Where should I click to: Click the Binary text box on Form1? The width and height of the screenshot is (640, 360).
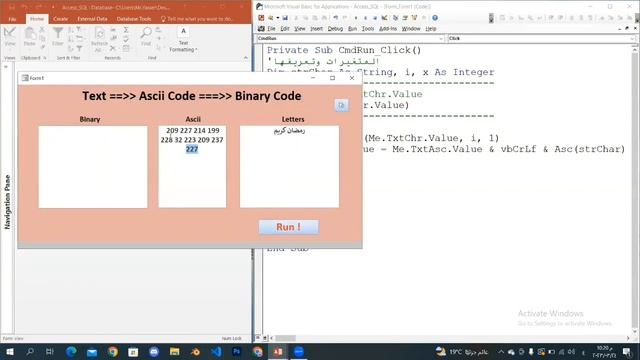93,167
